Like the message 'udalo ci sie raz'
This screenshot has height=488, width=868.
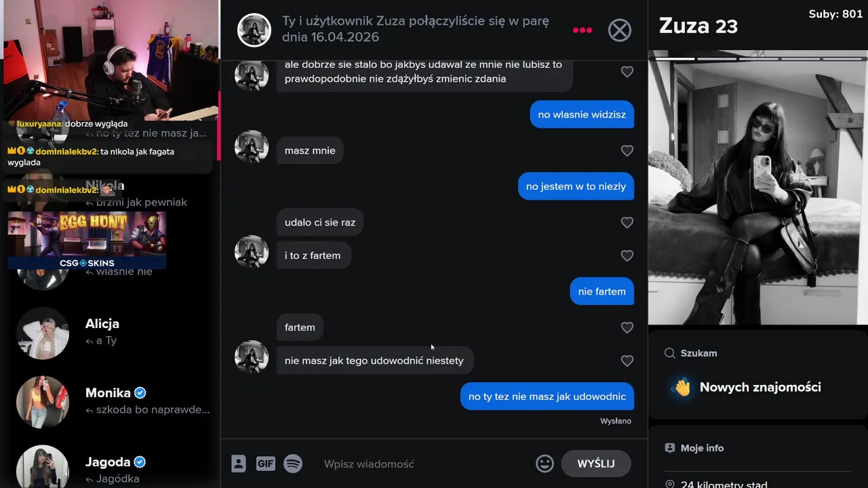(627, 222)
